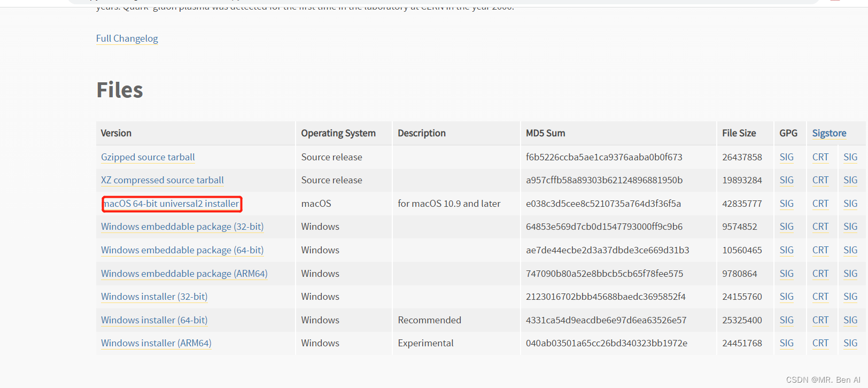
Task: Select MD5 sum f6b5226ccba5ae1ca9376aaba0b0f673
Action: pyautogui.click(x=604, y=157)
